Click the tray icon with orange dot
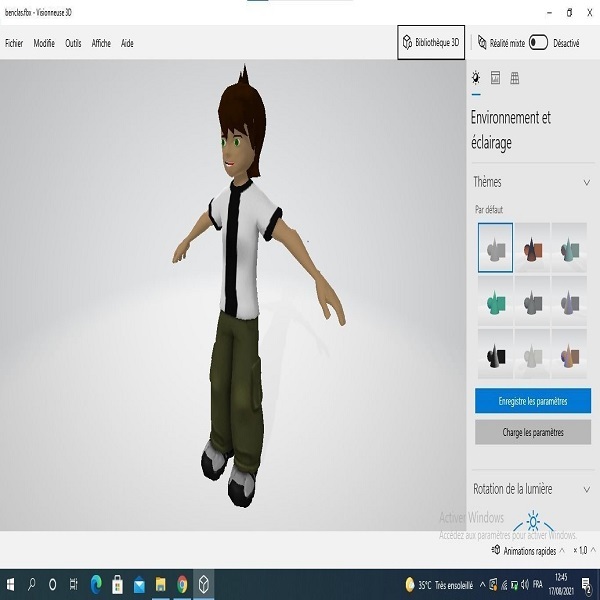The width and height of the screenshot is (600, 600). pyautogui.click(x=493, y=585)
